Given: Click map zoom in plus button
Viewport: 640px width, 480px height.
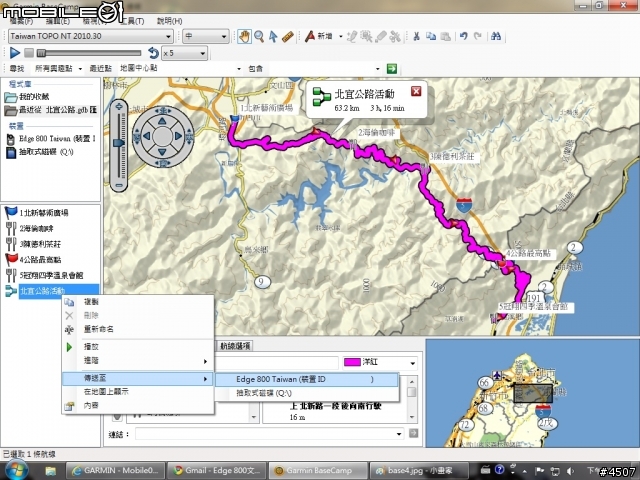Looking at the screenshot, I should pyautogui.click(x=119, y=107).
